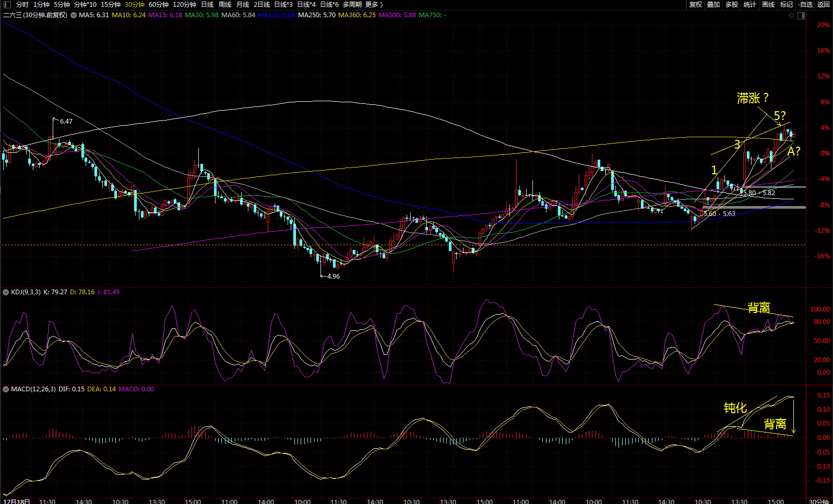Click the -自选 watchlist button
The image size is (833, 504).
pos(806,5)
